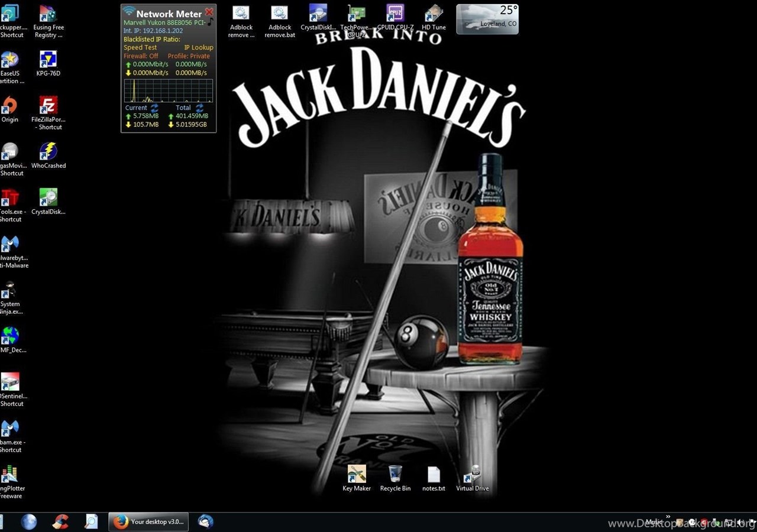
Task: Launch the TechPowerUp GPU-Z shortcut
Action: pos(356,13)
